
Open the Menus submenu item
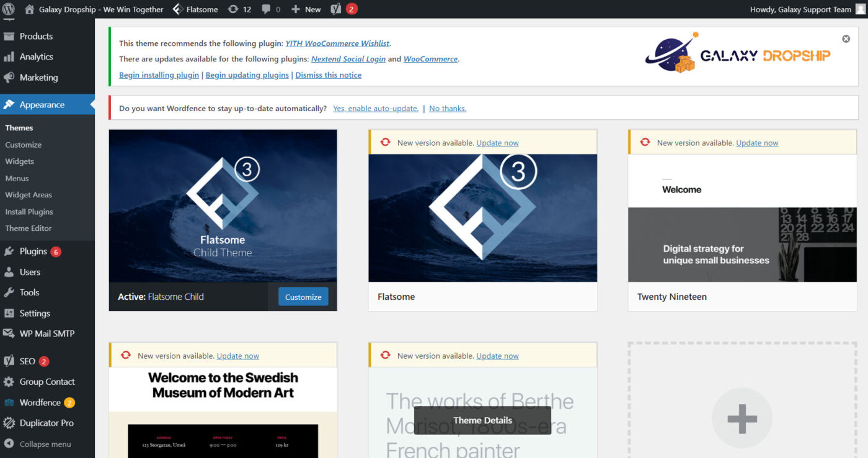click(x=17, y=178)
